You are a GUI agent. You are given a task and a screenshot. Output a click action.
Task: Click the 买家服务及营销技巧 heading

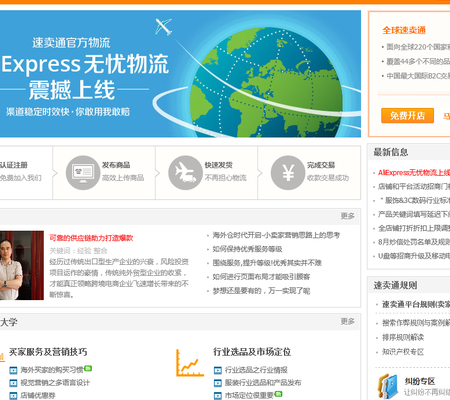coord(48,352)
